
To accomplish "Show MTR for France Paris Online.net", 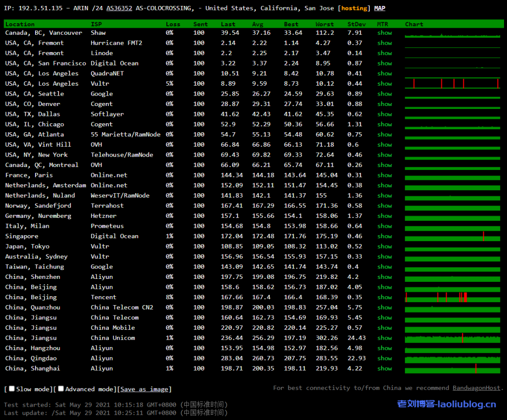I will 384,175.
